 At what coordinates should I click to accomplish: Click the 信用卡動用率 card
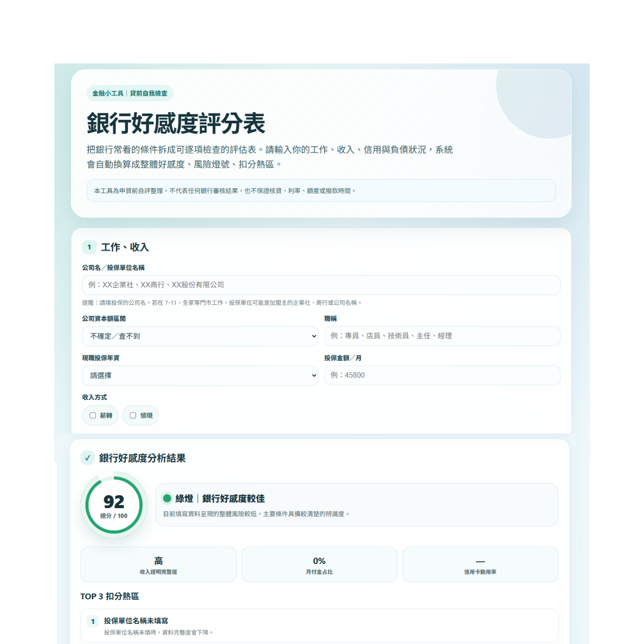[x=480, y=565]
